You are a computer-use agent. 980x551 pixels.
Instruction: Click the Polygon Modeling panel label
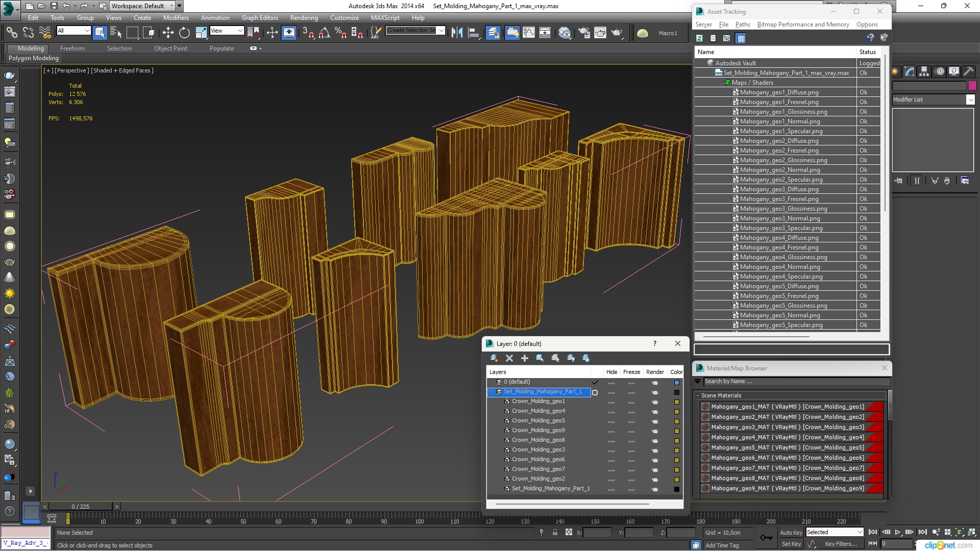click(x=34, y=58)
